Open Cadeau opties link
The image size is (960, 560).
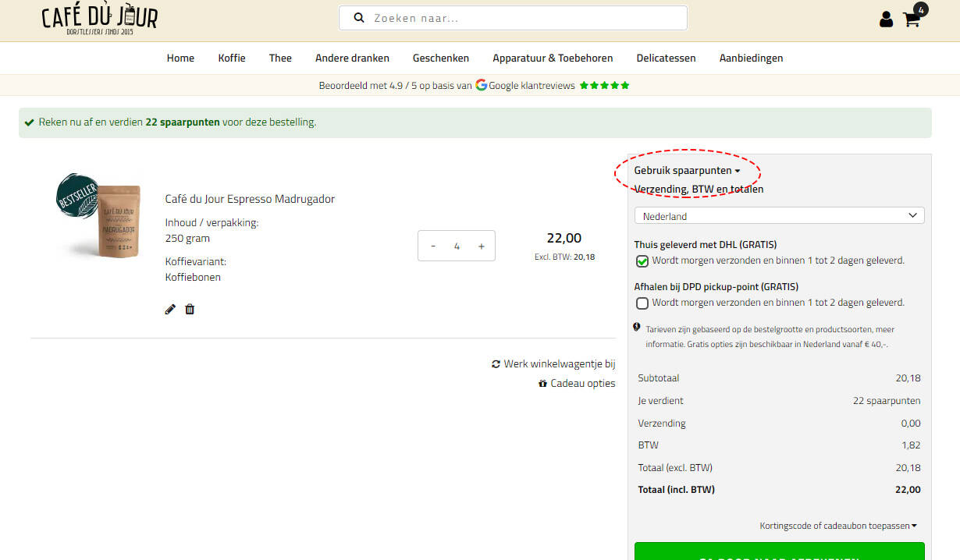(577, 383)
